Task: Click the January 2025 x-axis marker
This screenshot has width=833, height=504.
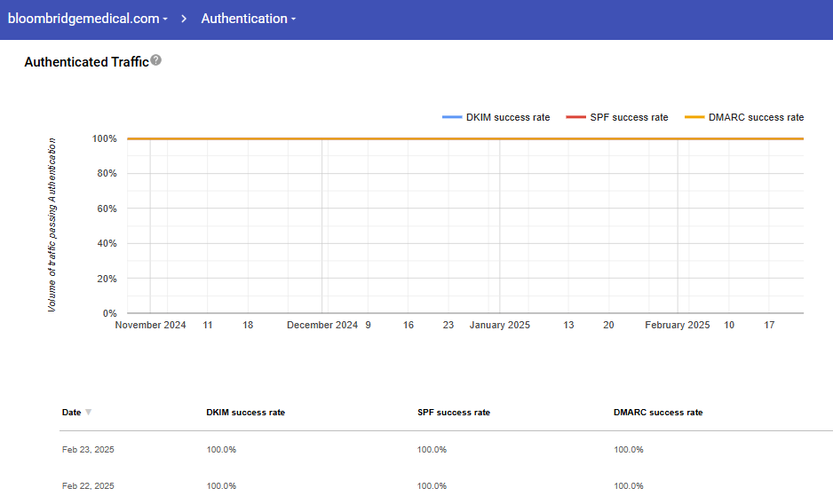Action: click(499, 326)
